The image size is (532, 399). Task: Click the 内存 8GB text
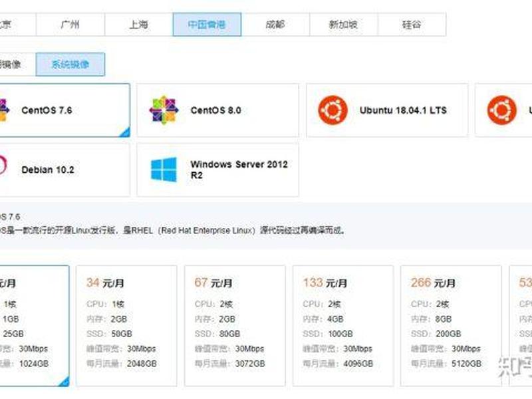coord(431,319)
